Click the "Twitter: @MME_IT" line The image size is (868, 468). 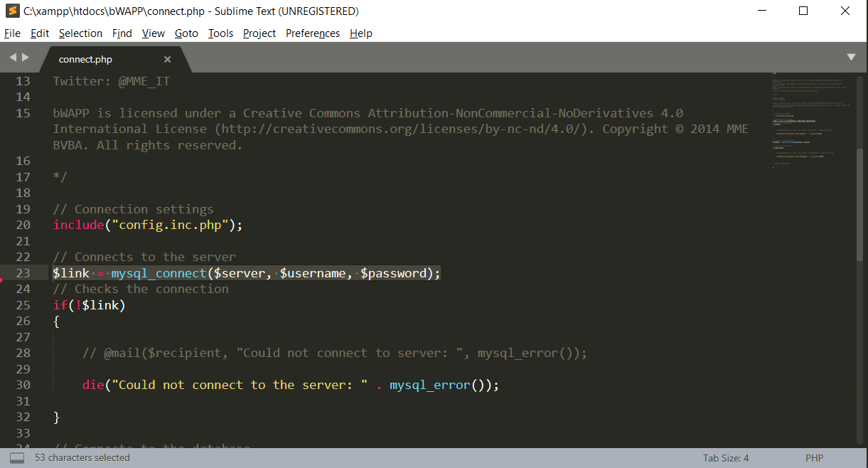click(x=112, y=81)
